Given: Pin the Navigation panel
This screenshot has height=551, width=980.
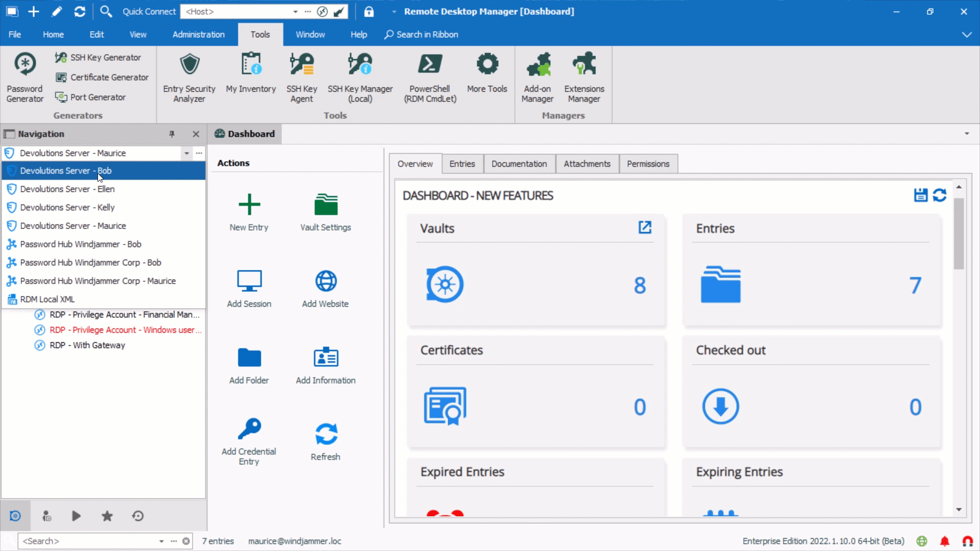Looking at the screenshot, I should 171,134.
